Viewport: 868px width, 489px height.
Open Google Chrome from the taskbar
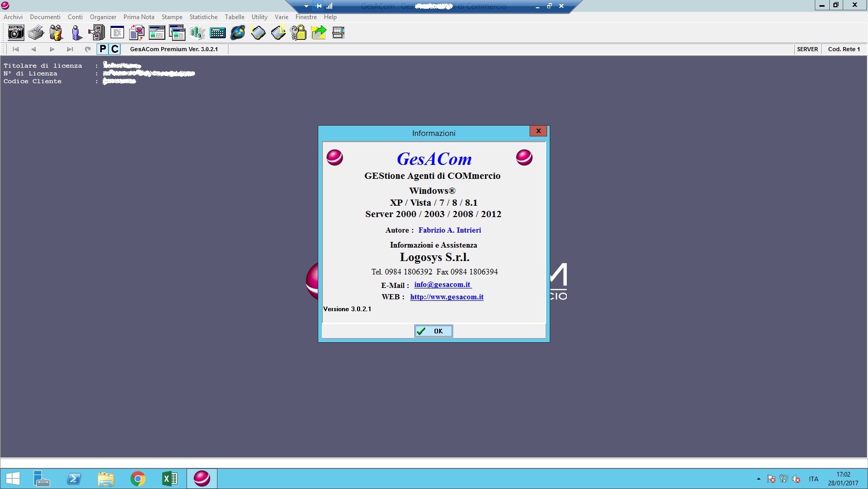point(138,479)
